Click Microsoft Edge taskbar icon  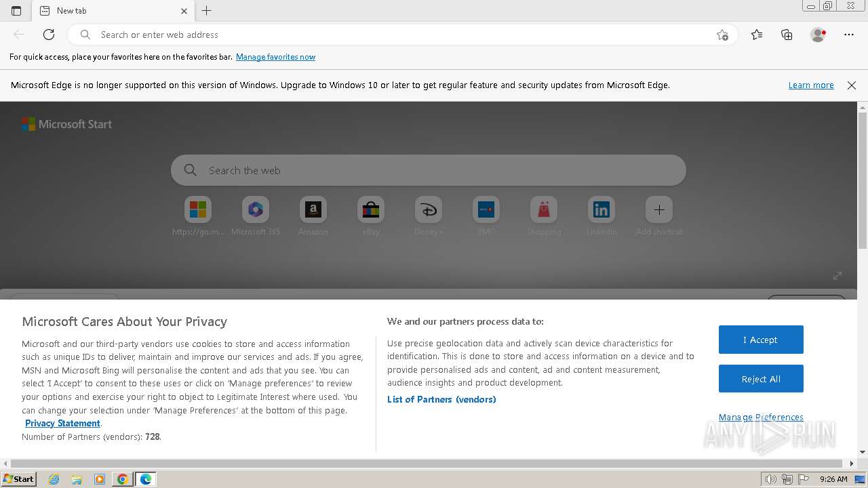coord(146,479)
